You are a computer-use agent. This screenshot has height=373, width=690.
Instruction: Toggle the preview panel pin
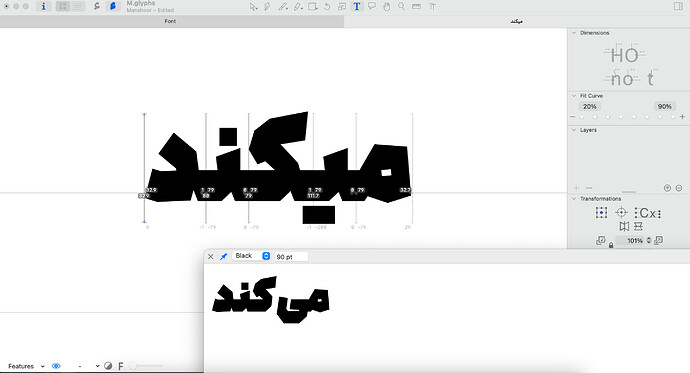pos(224,256)
